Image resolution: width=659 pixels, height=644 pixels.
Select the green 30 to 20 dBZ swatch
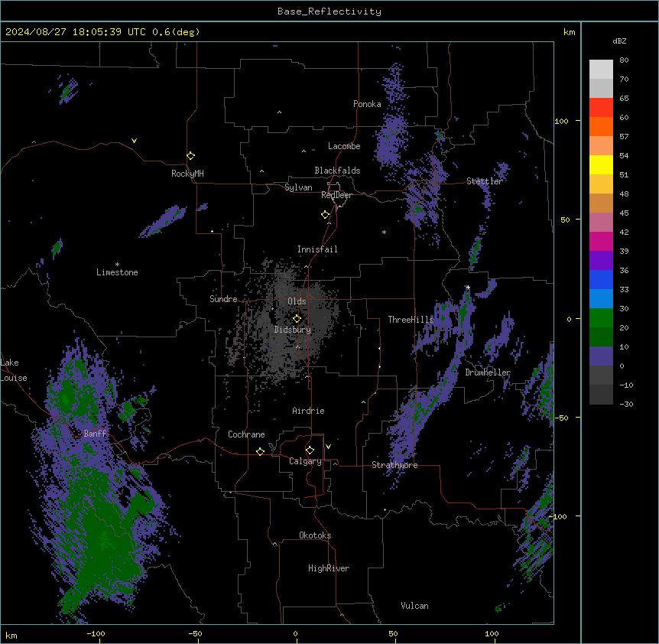pos(601,318)
